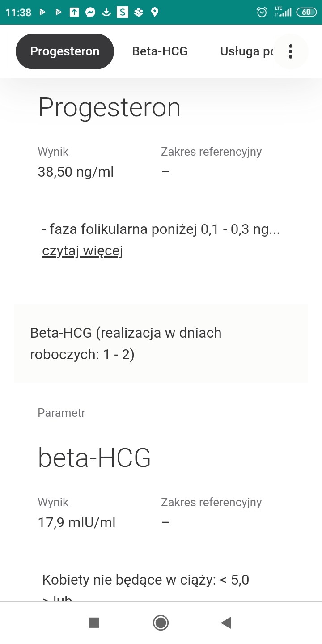This screenshot has height=644, width=322.
Task: Tap the faza folikularna description text
Action: click(161, 229)
